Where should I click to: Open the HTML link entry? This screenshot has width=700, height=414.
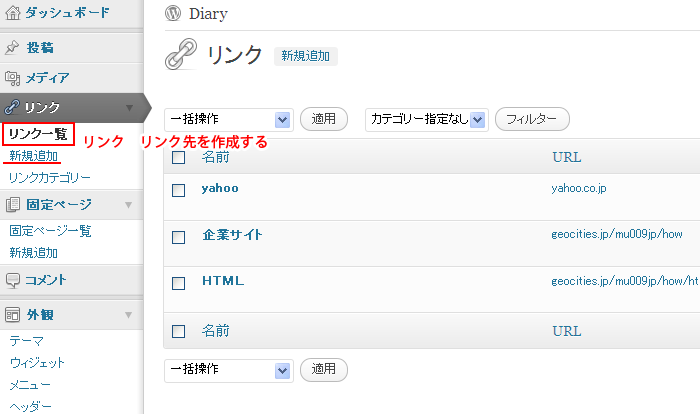(223, 281)
